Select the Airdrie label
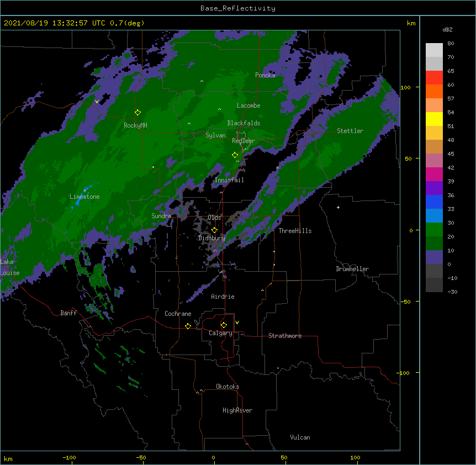 [x=223, y=297]
